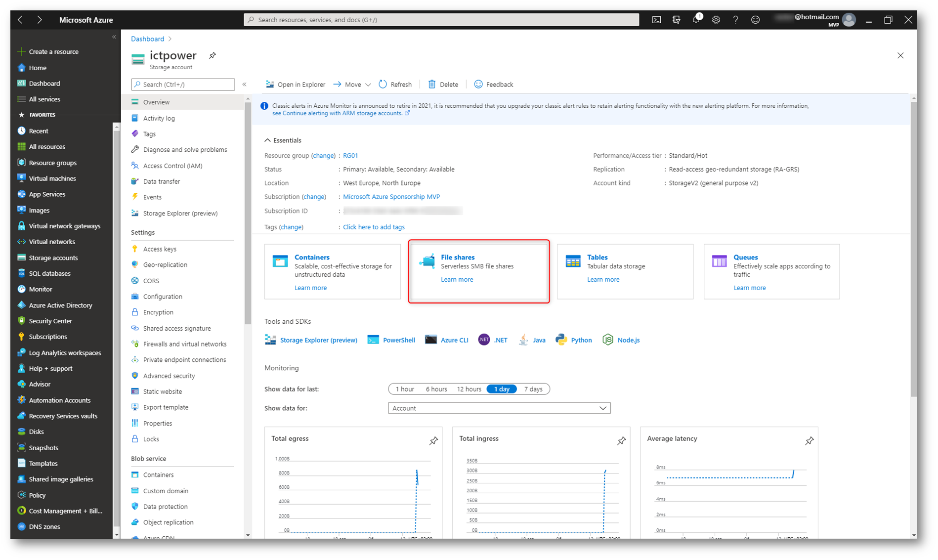
Task: Expand the Move dropdown
Action: tap(352, 85)
